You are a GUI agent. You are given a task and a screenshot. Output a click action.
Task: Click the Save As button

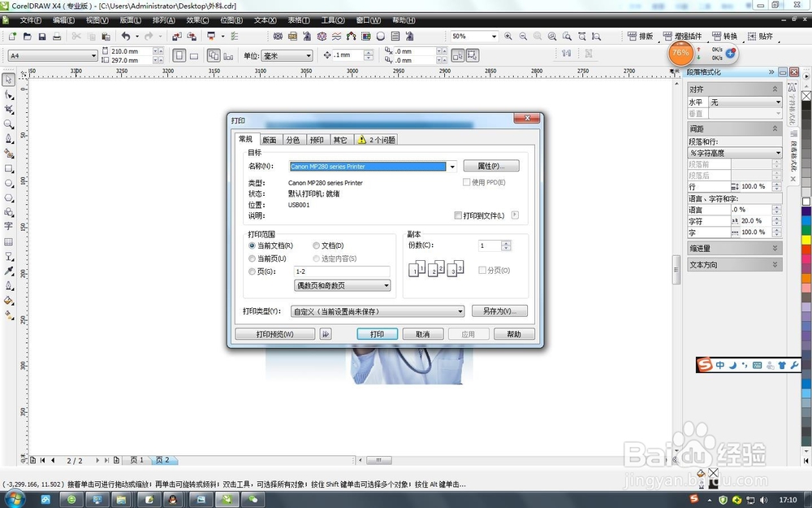pyautogui.click(x=499, y=311)
